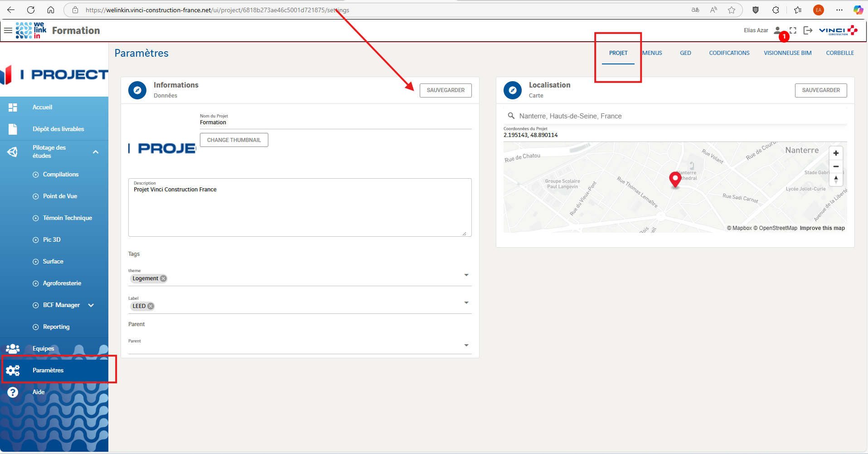Open the hamburger navigation menu

click(8, 30)
